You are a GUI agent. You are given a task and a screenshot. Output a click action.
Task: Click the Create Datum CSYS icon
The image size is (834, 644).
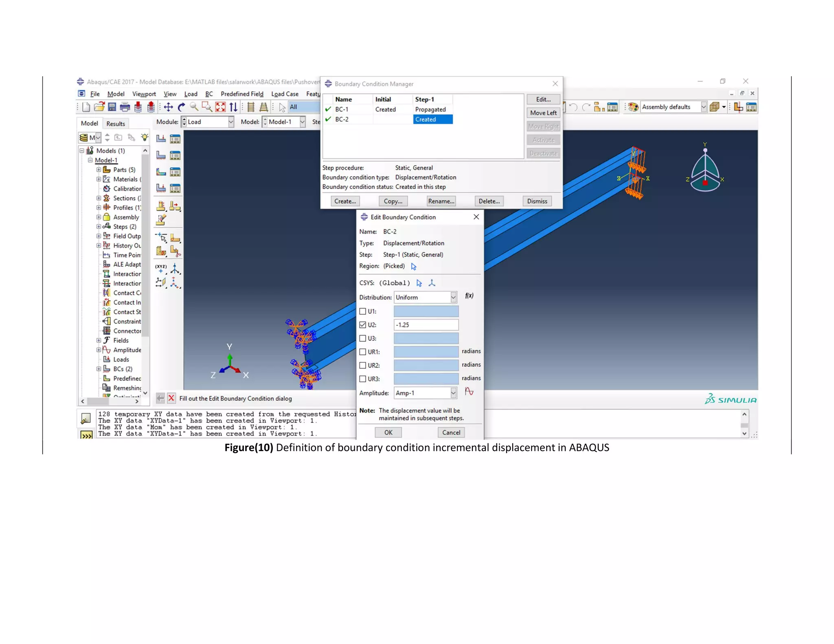(432, 283)
